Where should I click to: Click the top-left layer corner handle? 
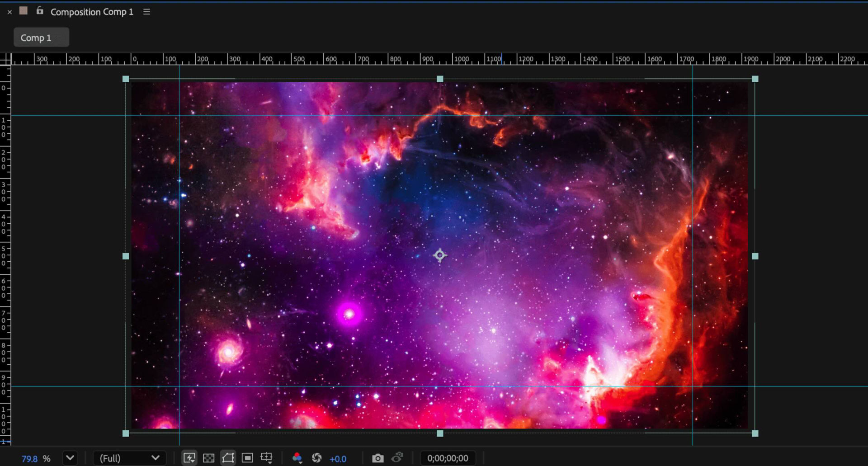click(126, 79)
